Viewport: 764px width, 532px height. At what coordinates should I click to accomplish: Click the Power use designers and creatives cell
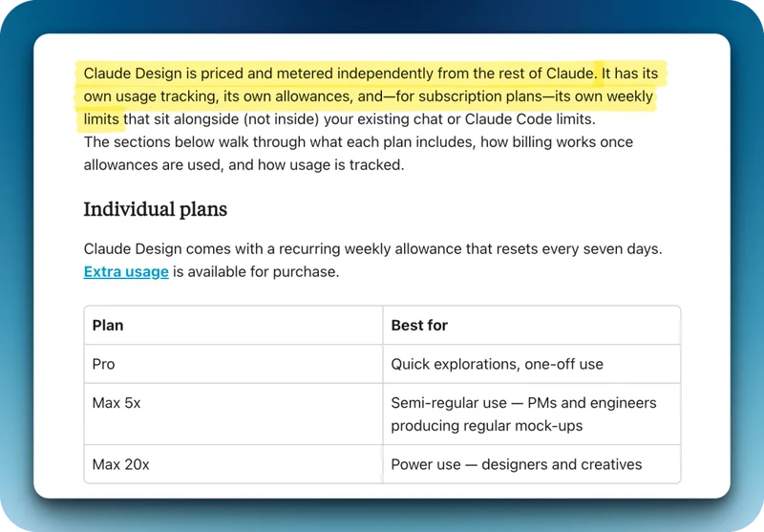pyautogui.click(x=516, y=465)
